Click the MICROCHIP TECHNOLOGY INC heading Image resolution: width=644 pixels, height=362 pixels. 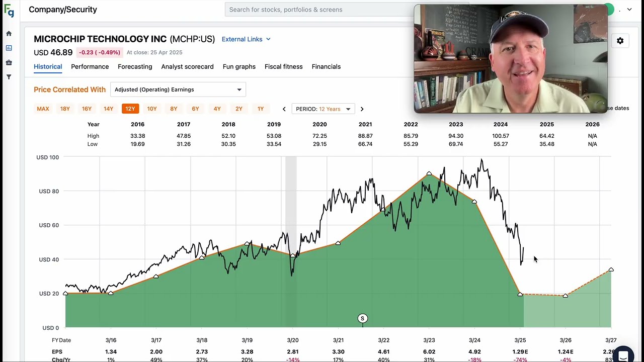click(x=100, y=39)
